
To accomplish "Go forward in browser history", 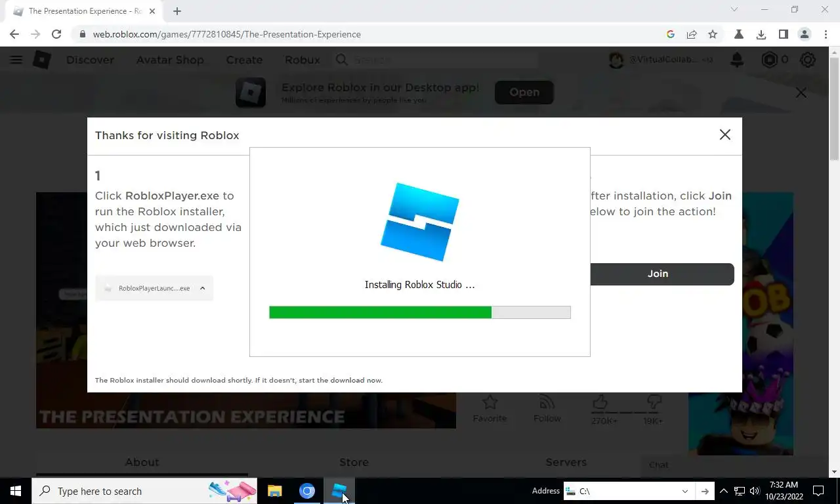I will click(35, 34).
